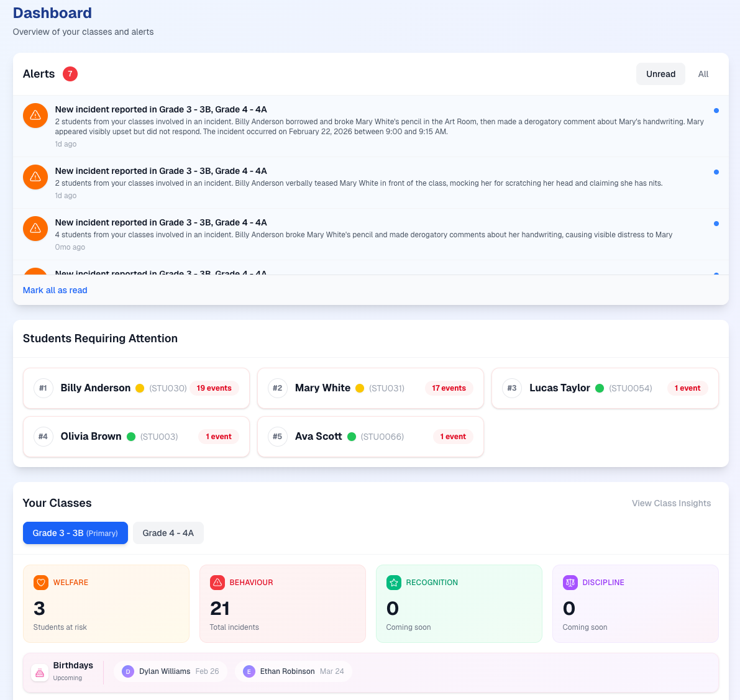Click the Recognition star icon
The height and width of the screenshot is (700, 740).
click(393, 583)
